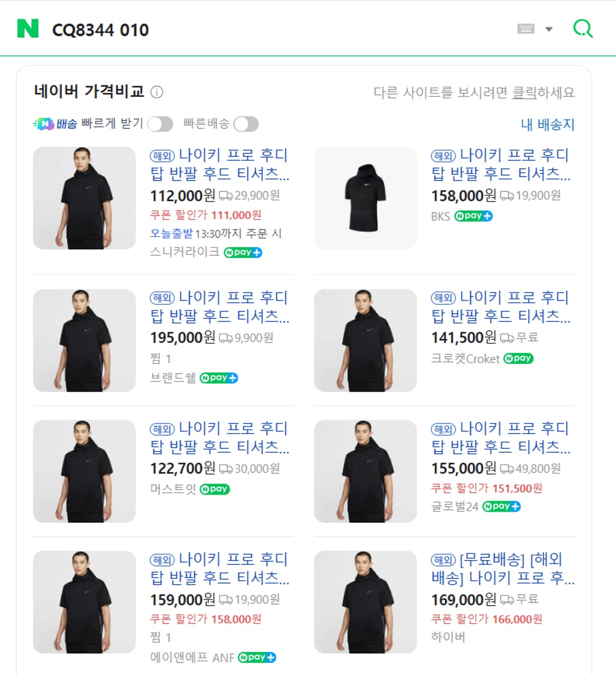Screen dimensions: 616x675
Task: Click thumbnail of 155,000원 hoodie
Action: [x=365, y=471]
